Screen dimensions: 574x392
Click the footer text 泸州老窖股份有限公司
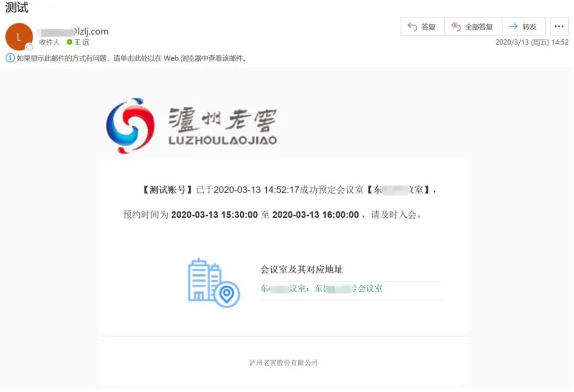[x=283, y=363]
